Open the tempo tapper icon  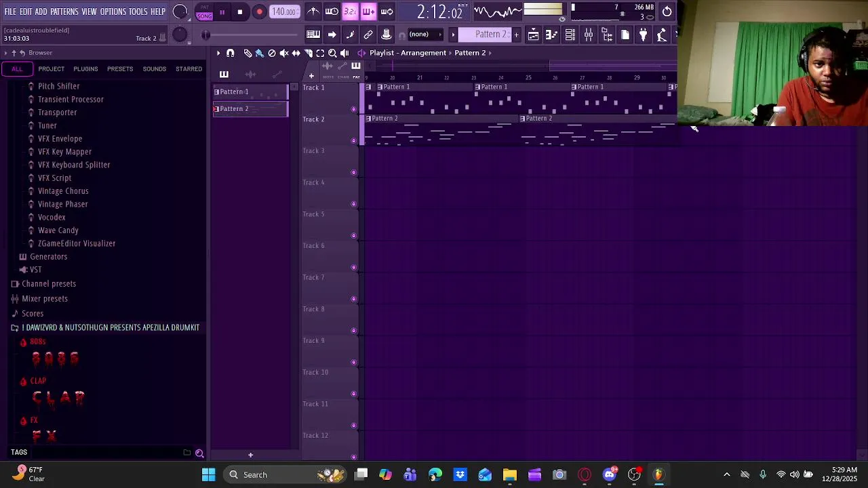coord(661,35)
